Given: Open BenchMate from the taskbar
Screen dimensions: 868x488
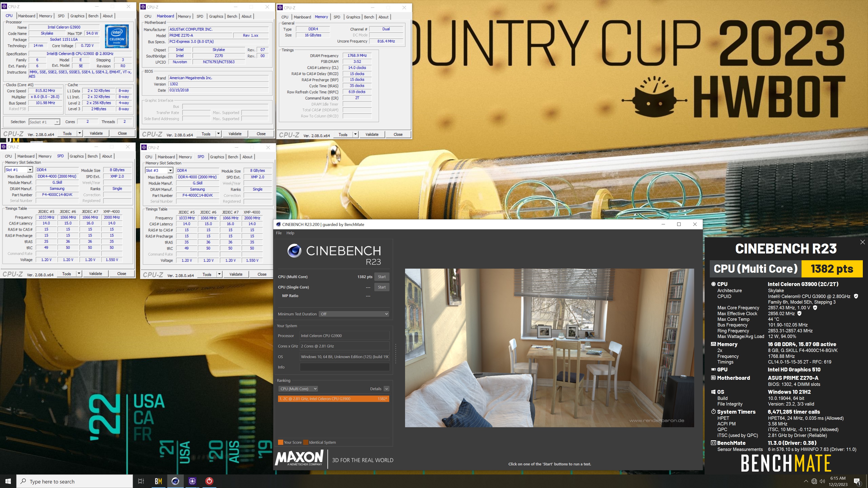Looking at the screenshot, I should tap(158, 481).
